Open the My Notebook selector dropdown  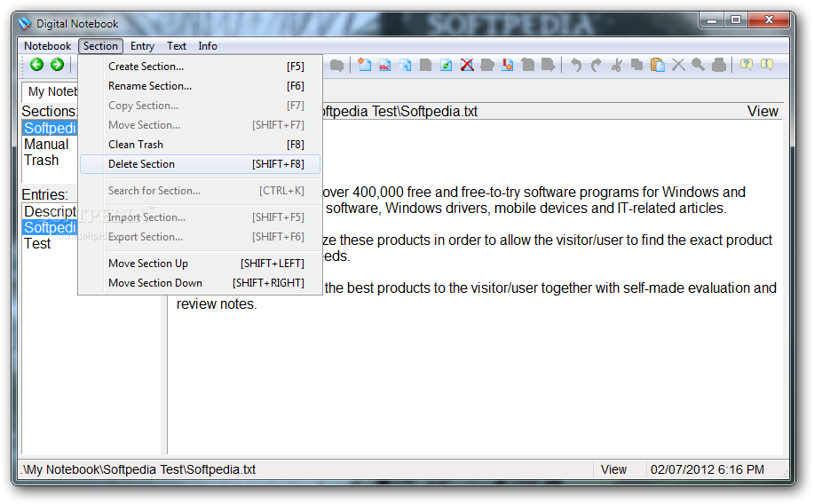(x=50, y=92)
